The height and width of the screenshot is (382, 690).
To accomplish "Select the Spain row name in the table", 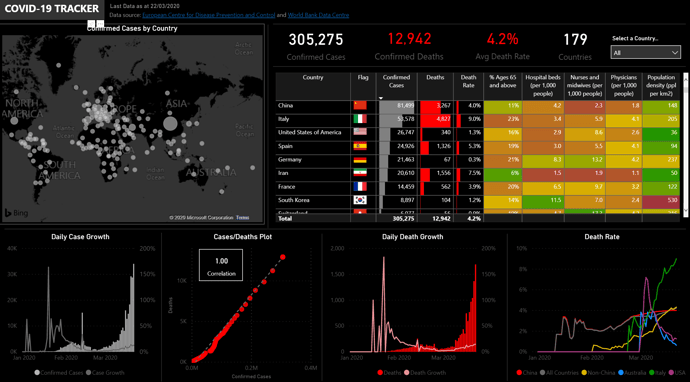I will pos(285,146).
